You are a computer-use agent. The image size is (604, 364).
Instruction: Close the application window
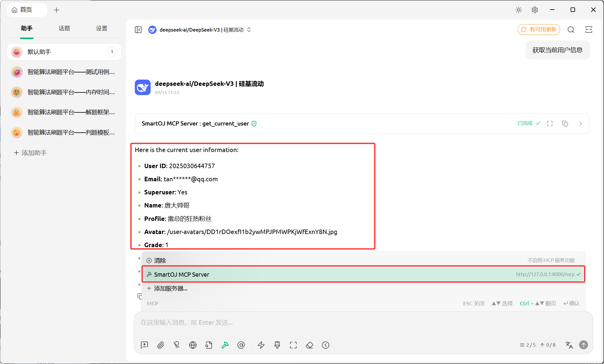tap(593, 10)
